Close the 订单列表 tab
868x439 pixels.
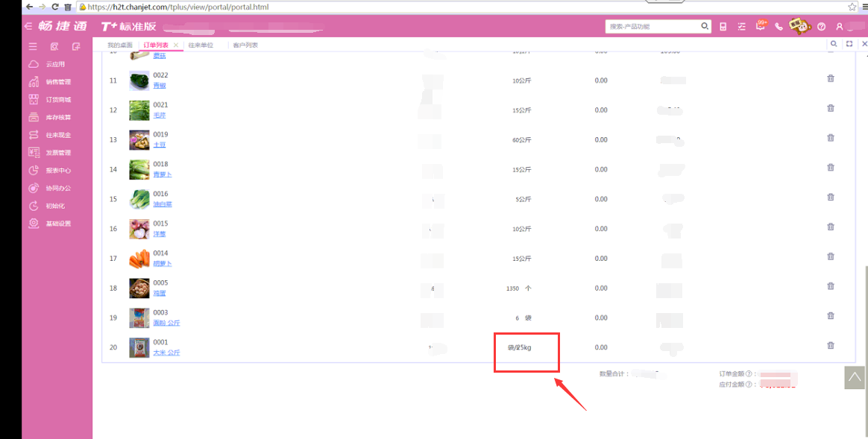pos(176,45)
